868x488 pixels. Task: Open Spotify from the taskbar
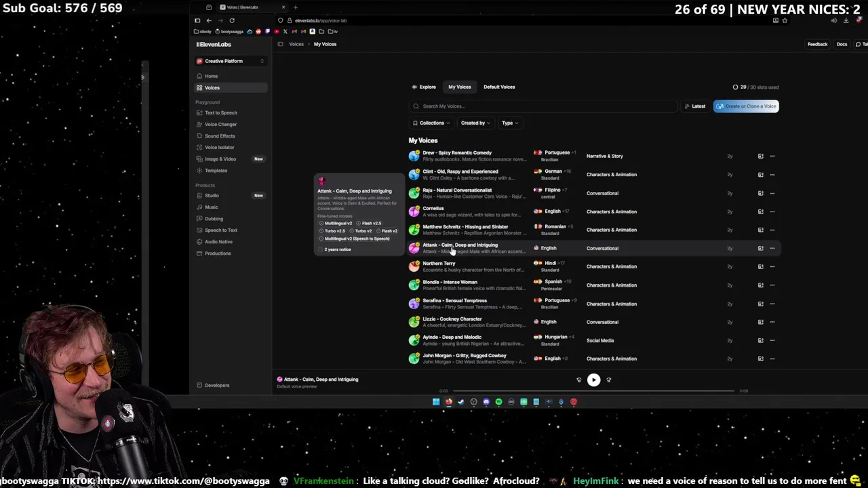tap(498, 402)
